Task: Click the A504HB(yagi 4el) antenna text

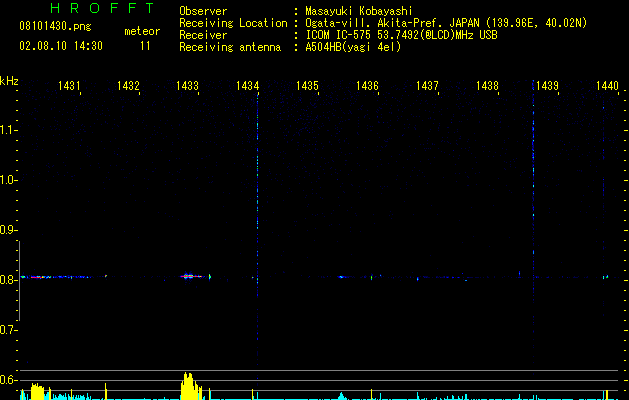Action: pos(353,47)
